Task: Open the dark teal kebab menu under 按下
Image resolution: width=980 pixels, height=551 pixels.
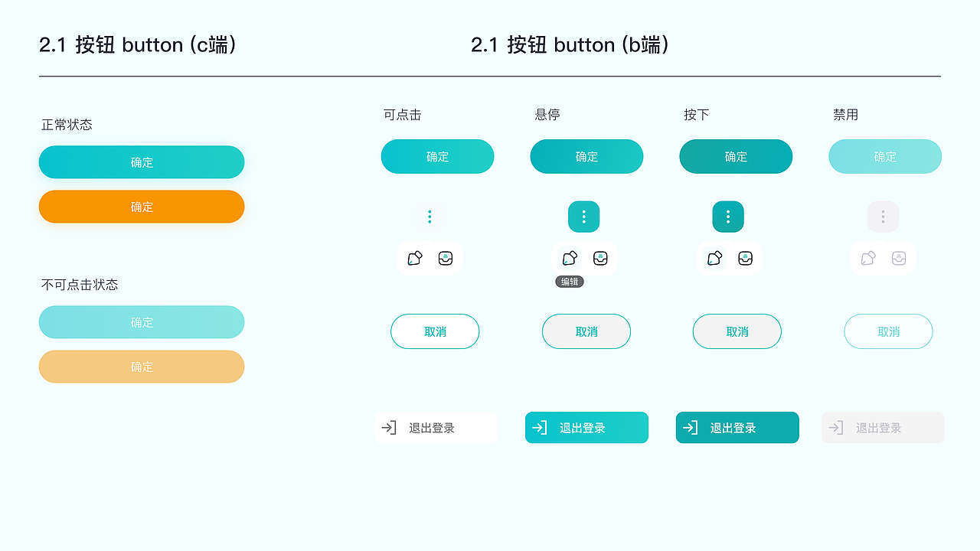Action: coord(728,217)
